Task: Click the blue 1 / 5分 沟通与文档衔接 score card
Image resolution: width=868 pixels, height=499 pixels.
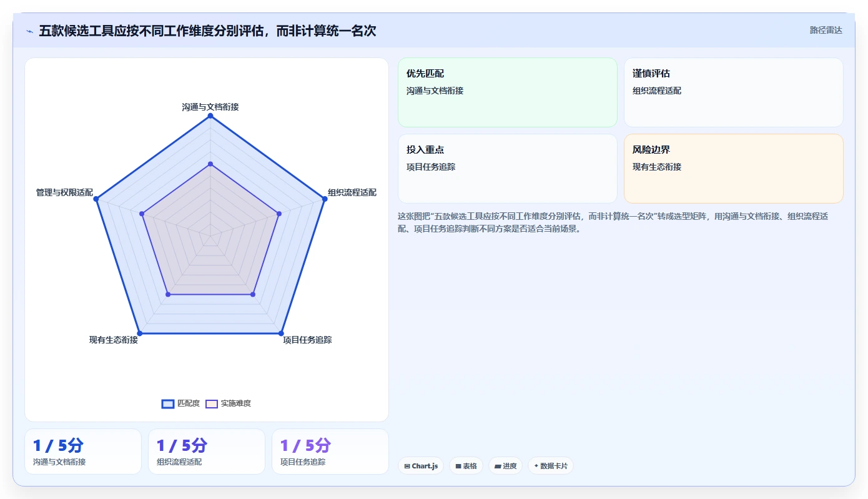Action: [83, 452]
